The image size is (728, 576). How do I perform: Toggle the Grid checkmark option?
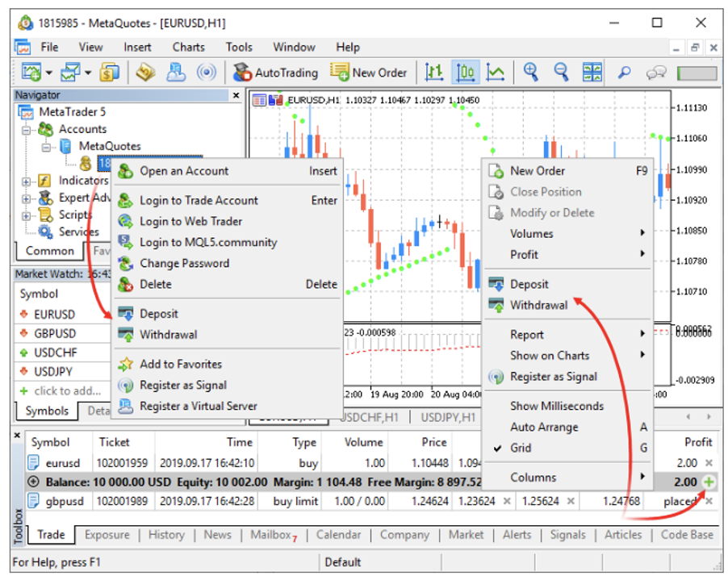[567, 448]
